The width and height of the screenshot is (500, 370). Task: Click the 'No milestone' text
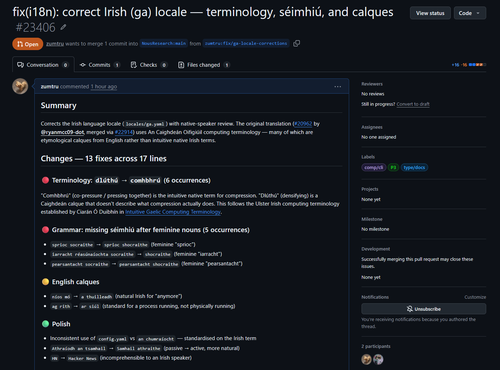click(375, 229)
